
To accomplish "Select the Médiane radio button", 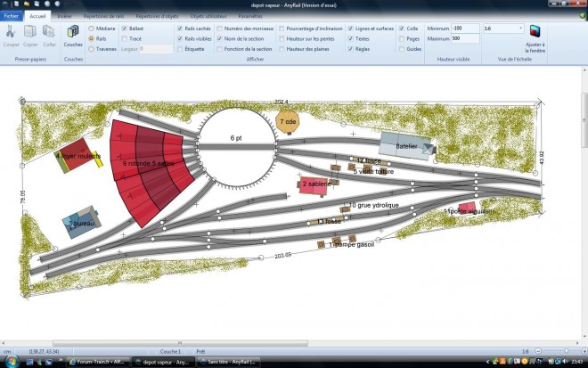I will tap(91, 29).
